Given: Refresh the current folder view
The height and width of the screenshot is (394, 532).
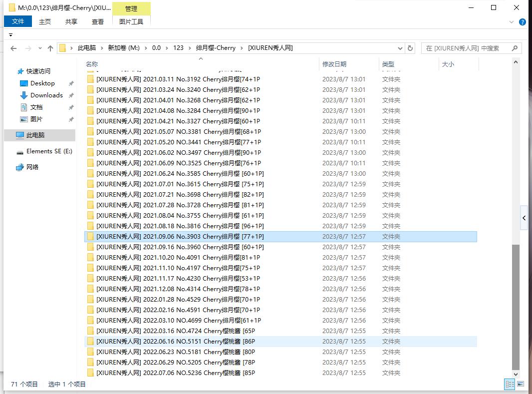Looking at the screenshot, I should coord(410,48).
